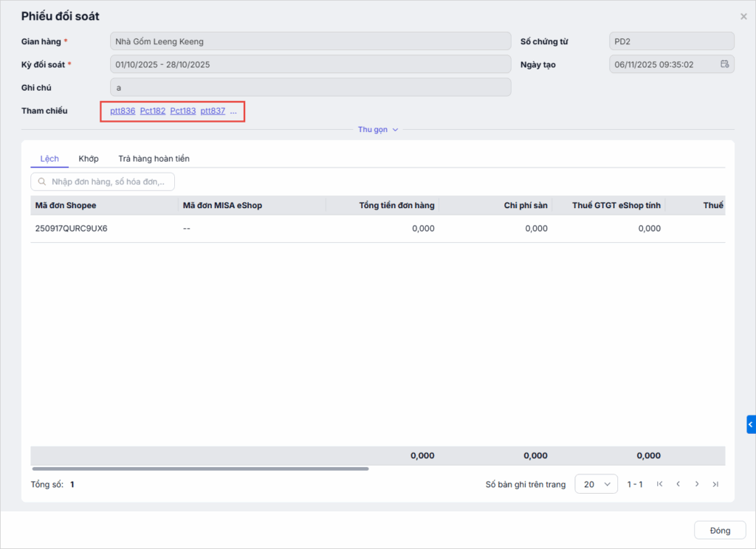
Task: Open the records per page dropdown
Action: (x=597, y=484)
